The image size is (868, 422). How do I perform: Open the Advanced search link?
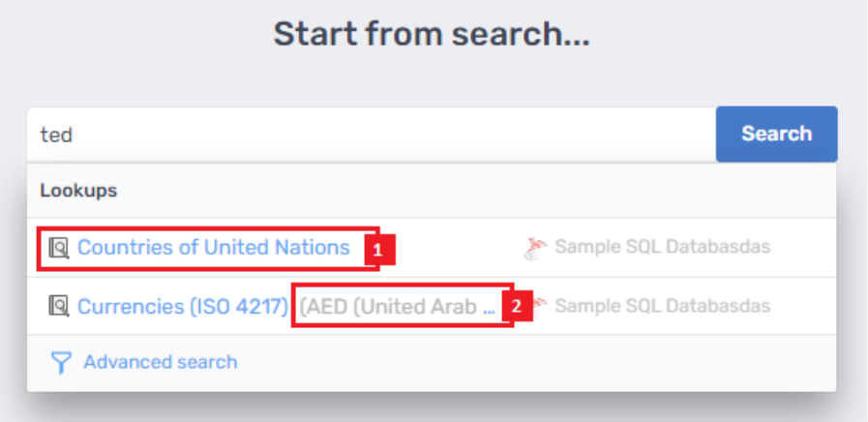click(x=160, y=362)
